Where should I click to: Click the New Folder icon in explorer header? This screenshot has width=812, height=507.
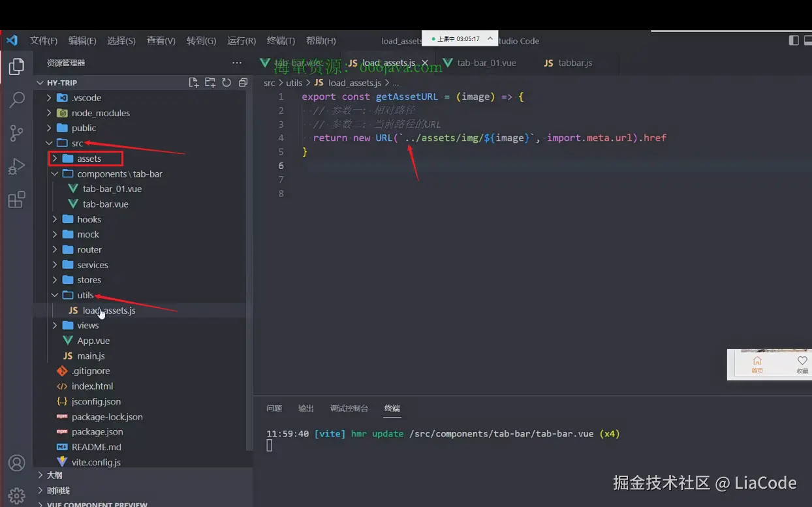[x=210, y=82]
